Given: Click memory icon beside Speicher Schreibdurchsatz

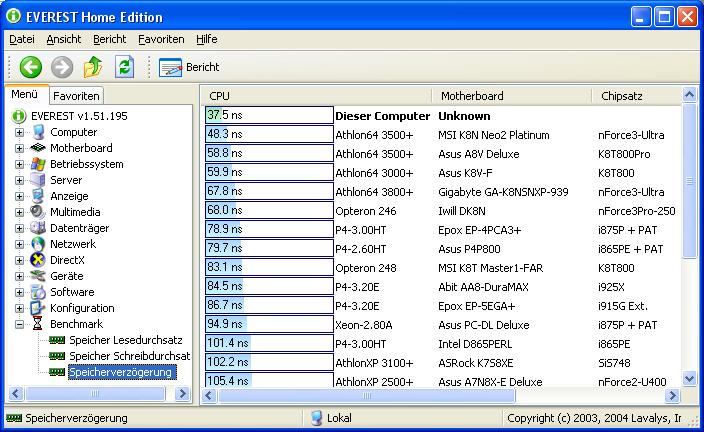Looking at the screenshot, I should tap(57, 356).
